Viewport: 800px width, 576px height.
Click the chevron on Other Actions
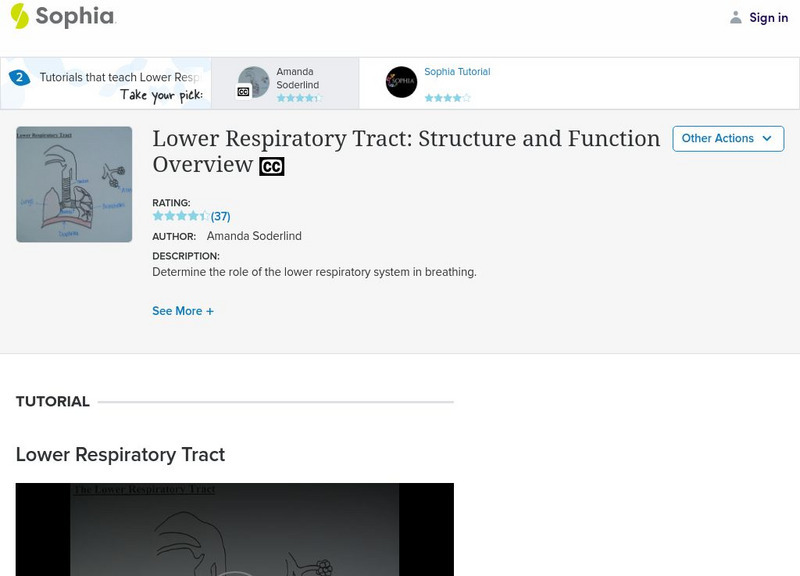coord(767,139)
